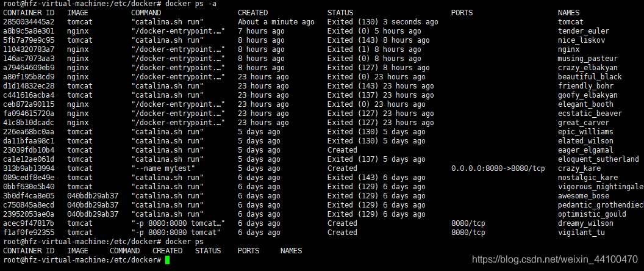Click the container name nice_liskov
644x271 pixels.
582,40
